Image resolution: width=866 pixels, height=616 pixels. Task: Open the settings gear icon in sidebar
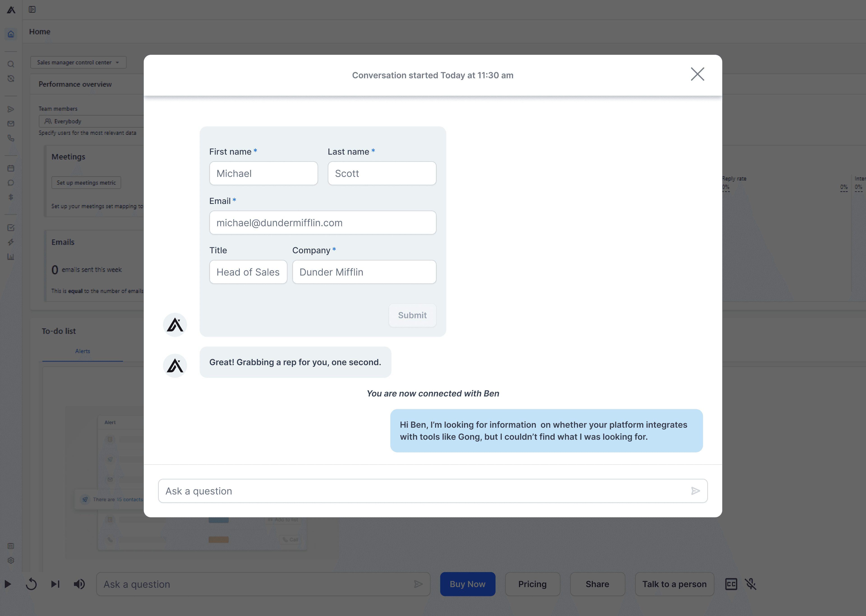click(11, 560)
